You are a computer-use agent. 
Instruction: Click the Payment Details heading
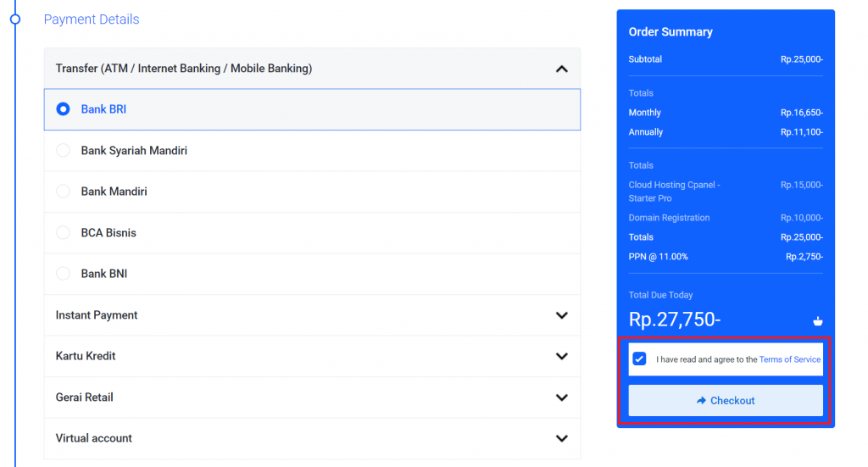click(92, 19)
